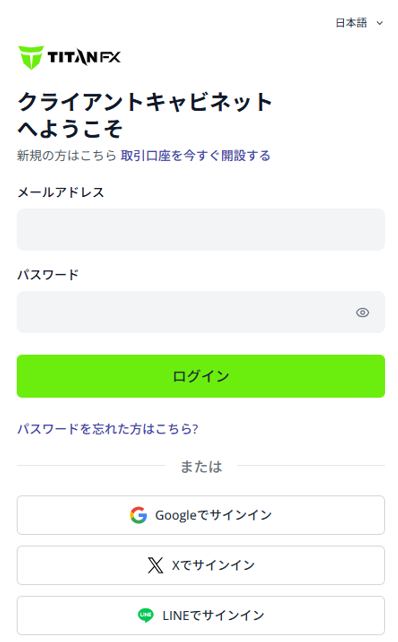Screen dimensions: 398x642
Task: Choose the LINEでサインイン button text
Action: [213, 615]
